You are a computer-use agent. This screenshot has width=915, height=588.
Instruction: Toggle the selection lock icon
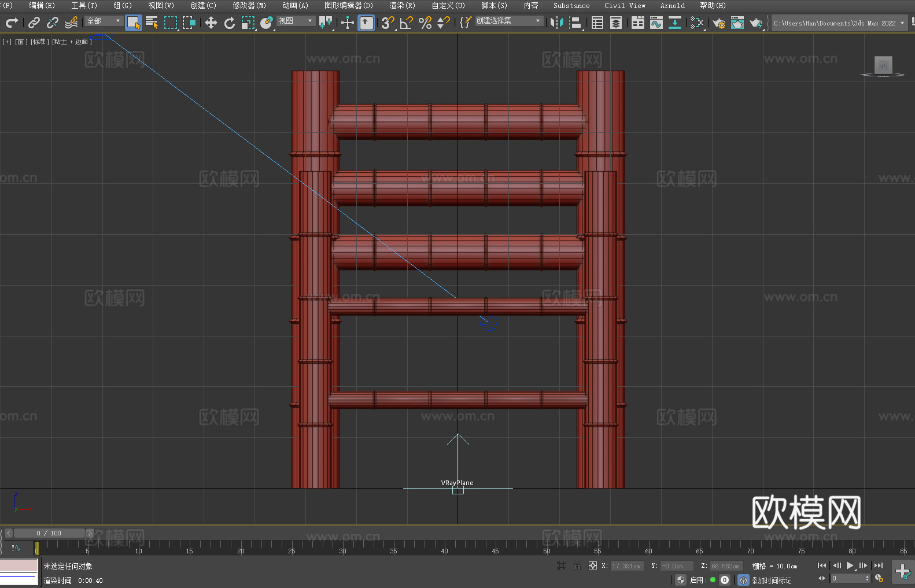click(577, 566)
